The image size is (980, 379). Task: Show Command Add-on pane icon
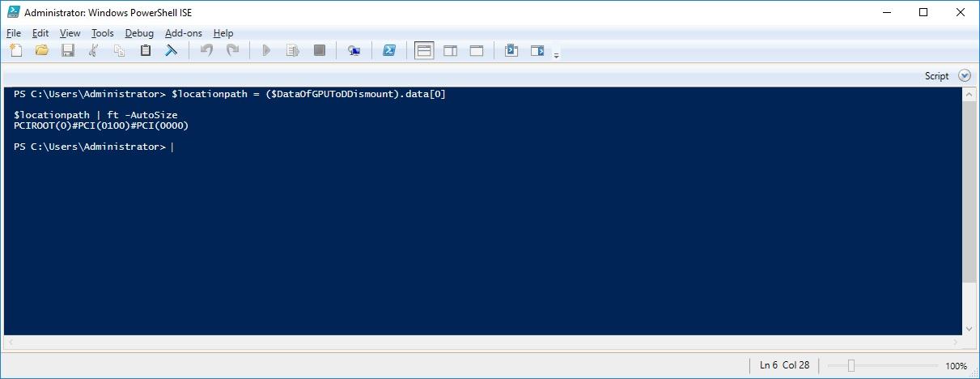point(537,50)
